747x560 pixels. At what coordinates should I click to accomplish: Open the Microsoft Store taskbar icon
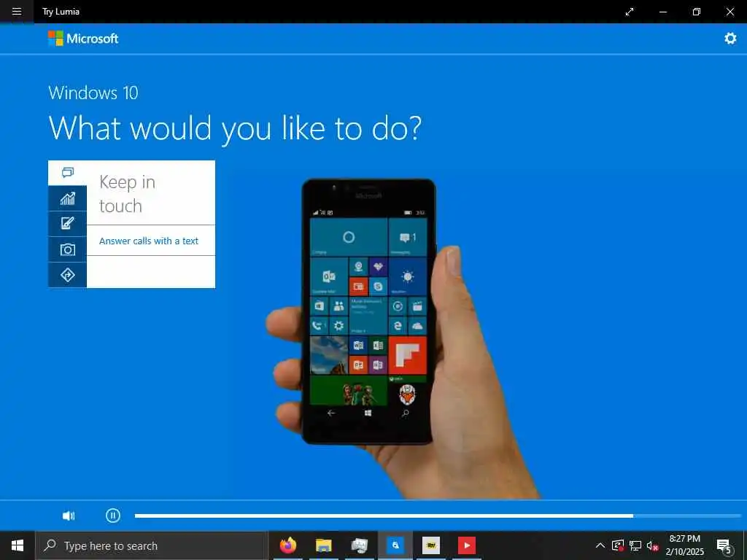pyautogui.click(x=395, y=545)
